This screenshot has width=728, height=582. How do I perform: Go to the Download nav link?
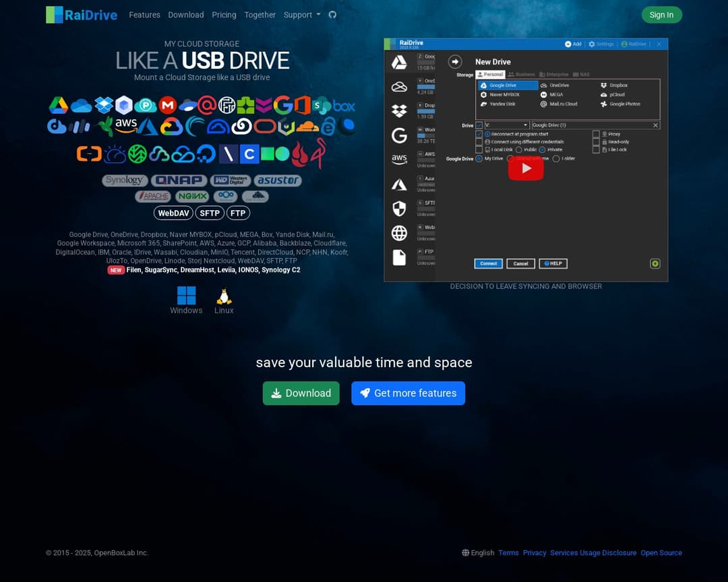tap(186, 15)
